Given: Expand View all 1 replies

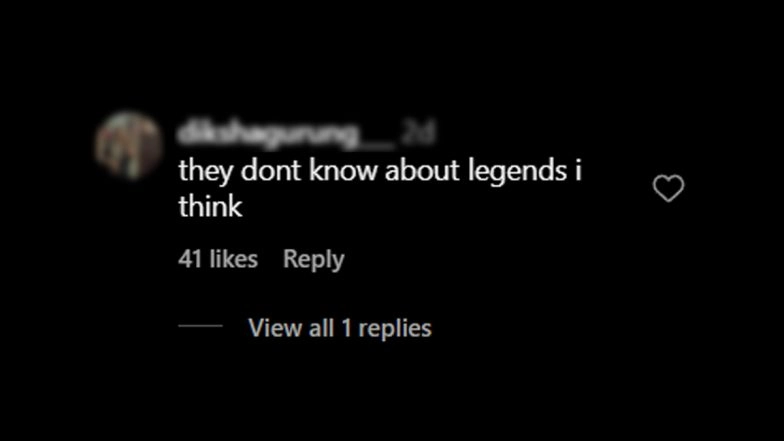Looking at the screenshot, I should [x=340, y=328].
